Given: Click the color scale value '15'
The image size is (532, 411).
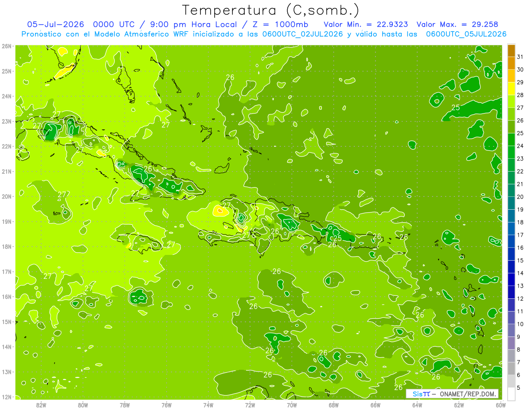Looking at the screenshot, I should 520,261.
